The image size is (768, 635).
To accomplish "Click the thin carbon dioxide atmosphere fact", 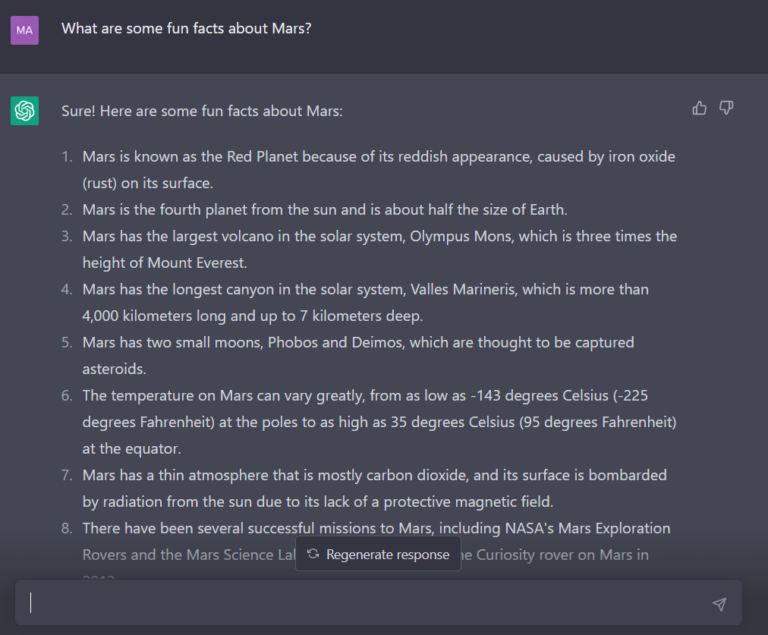I will pos(374,488).
